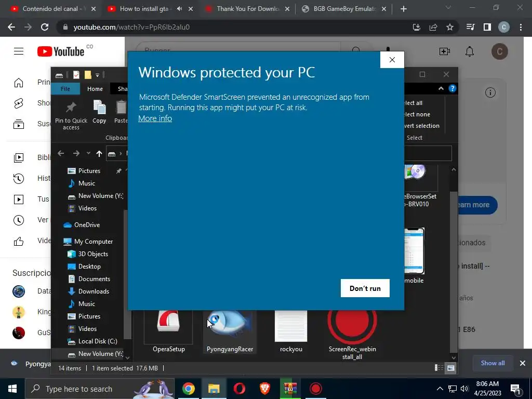Open Chrome install/download page icon
The height and width of the screenshot is (399, 532).
417,27
